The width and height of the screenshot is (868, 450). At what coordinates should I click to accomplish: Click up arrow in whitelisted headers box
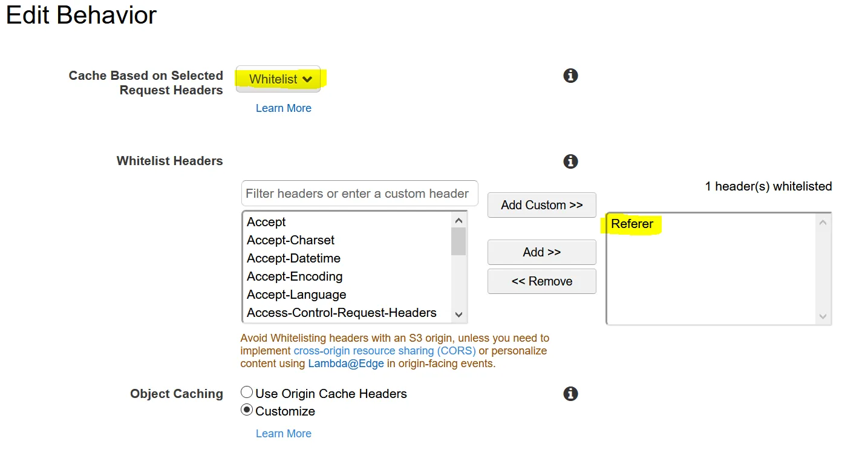823,223
